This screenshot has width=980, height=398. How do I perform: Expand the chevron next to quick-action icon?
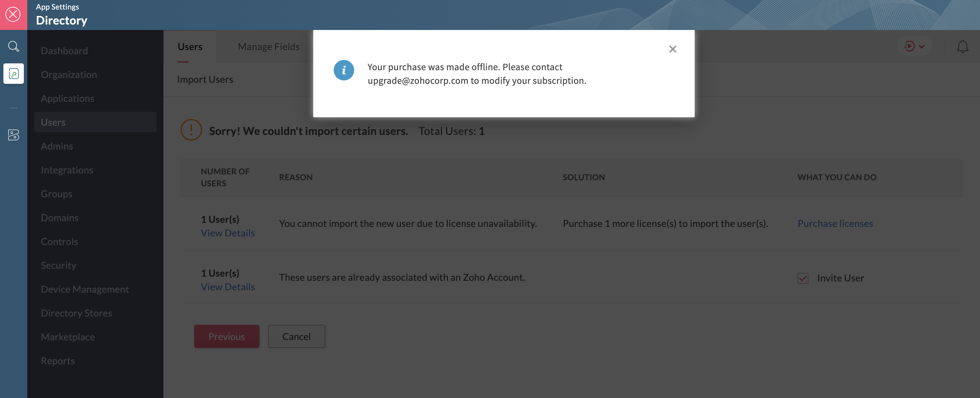pos(921,46)
